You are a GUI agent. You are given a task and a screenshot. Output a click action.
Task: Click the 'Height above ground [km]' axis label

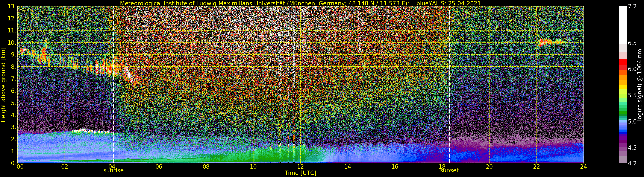[x=3, y=85]
